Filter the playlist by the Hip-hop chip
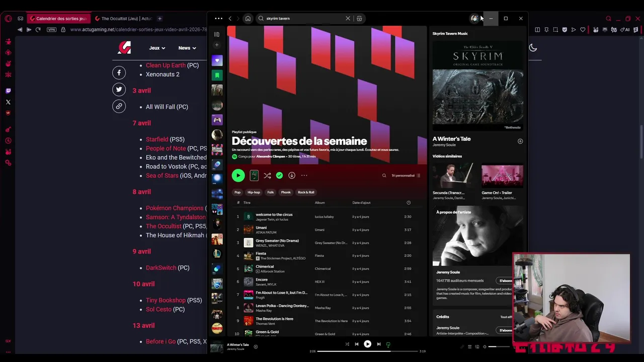Image resolution: width=644 pixels, height=362 pixels. click(x=254, y=192)
